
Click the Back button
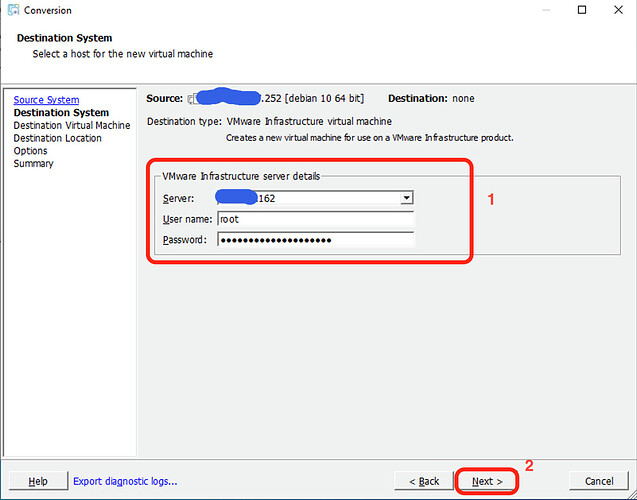coord(424,481)
